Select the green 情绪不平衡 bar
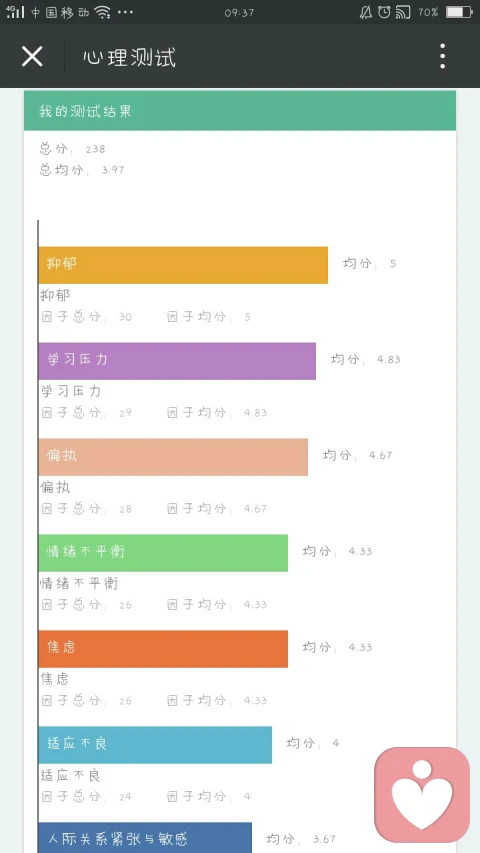Screen dimensions: 480x853 coord(163,553)
